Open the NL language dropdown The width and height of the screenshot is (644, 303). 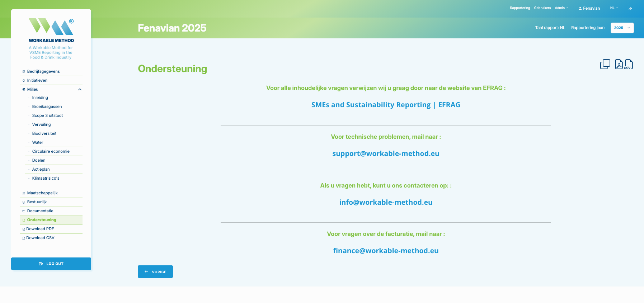point(614,8)
